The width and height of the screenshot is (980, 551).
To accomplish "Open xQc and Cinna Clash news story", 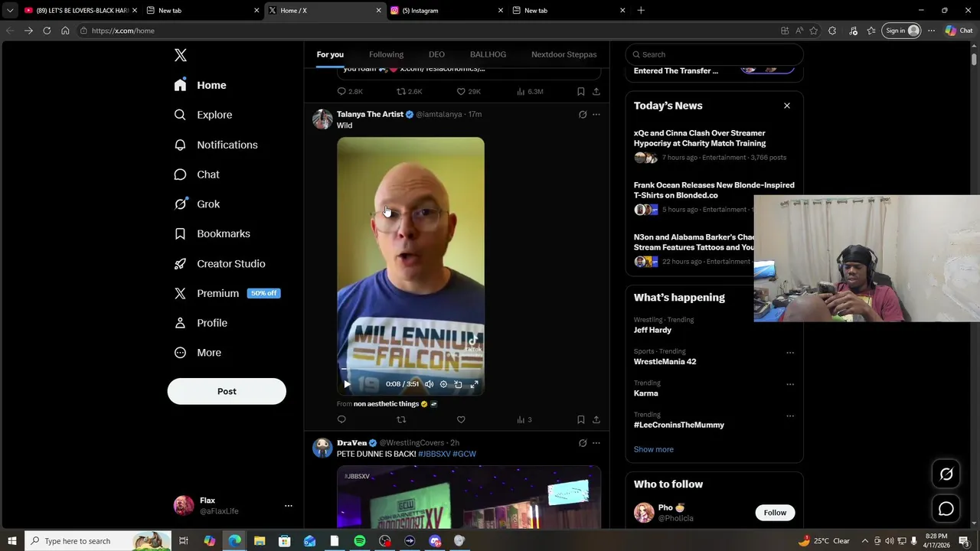I will pyautogui.click(x=700, y=138).
